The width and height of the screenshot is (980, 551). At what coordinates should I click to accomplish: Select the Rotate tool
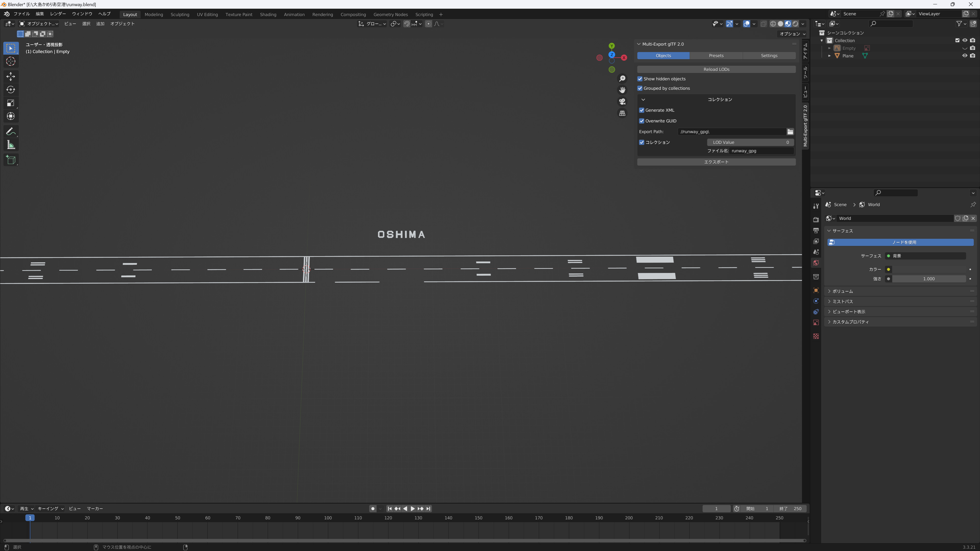pyautogui.click(x=11, y=90)
